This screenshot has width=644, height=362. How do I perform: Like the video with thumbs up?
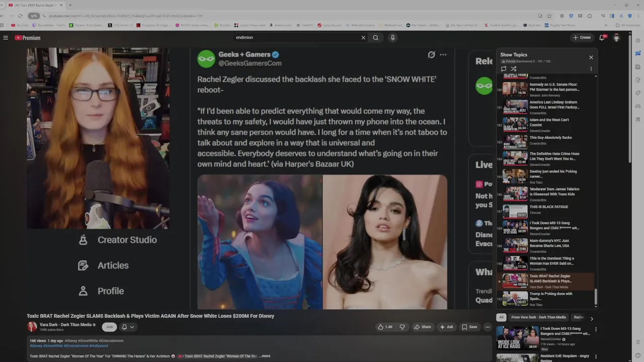point(385,327)
